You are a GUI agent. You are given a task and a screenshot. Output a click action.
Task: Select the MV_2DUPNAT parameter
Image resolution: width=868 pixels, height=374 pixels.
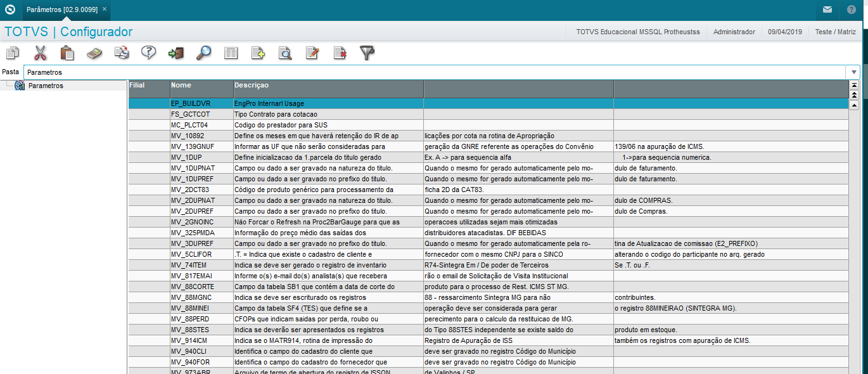pos(488,200)
